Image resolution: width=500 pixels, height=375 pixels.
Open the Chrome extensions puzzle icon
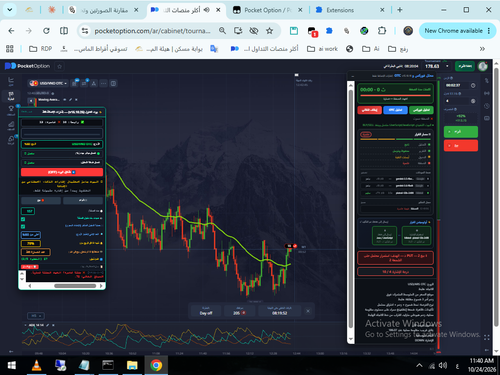pos(382,31)
